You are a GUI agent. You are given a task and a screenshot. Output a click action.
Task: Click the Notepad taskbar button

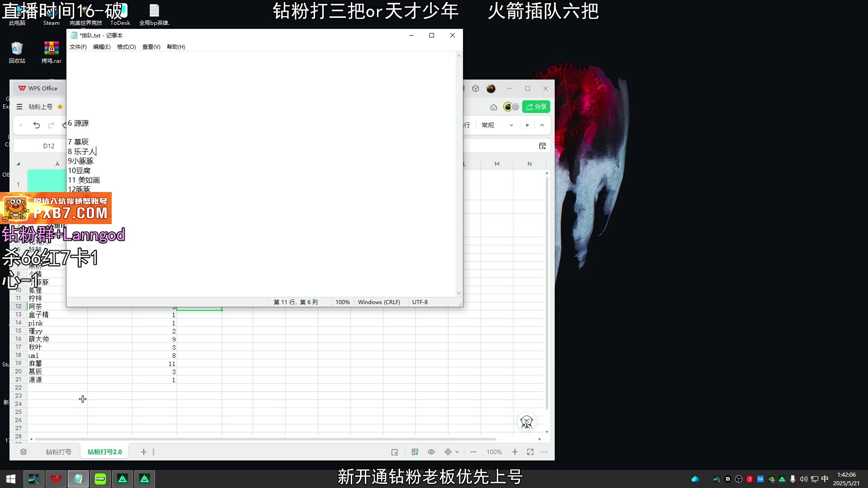click(78, 479)
